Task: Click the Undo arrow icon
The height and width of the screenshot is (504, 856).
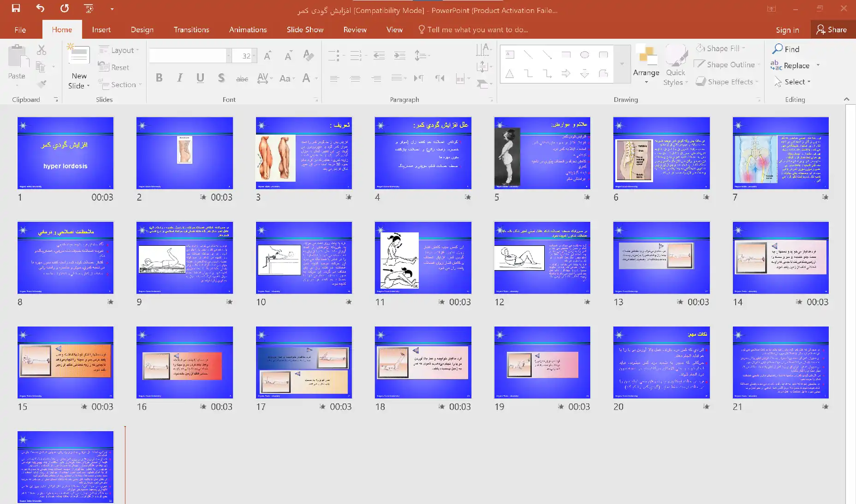Action: tap(40, 8)
